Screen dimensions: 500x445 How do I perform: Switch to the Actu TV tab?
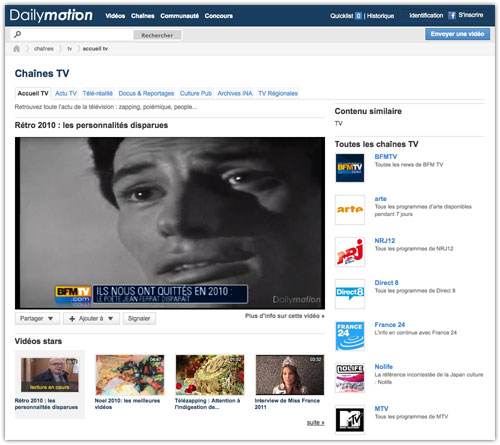(66, 93)
